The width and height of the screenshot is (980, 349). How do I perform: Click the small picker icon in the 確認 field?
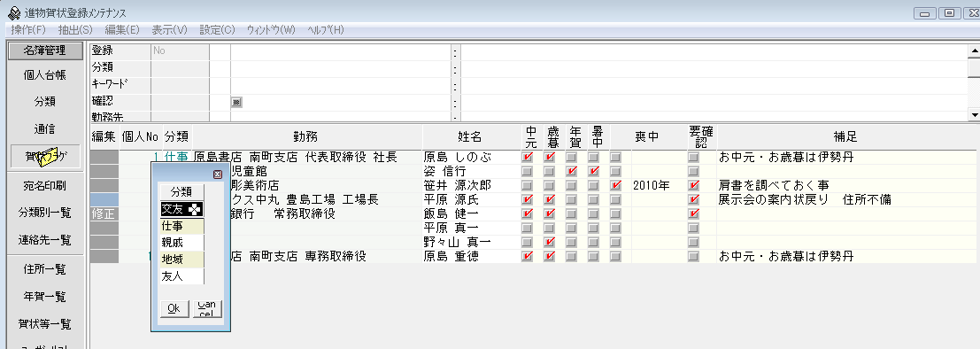(236, 102)
